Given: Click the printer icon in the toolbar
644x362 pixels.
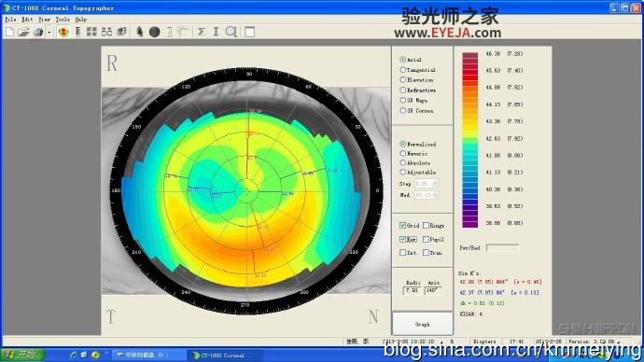Looking at the screenshot, I should point(38,32).
